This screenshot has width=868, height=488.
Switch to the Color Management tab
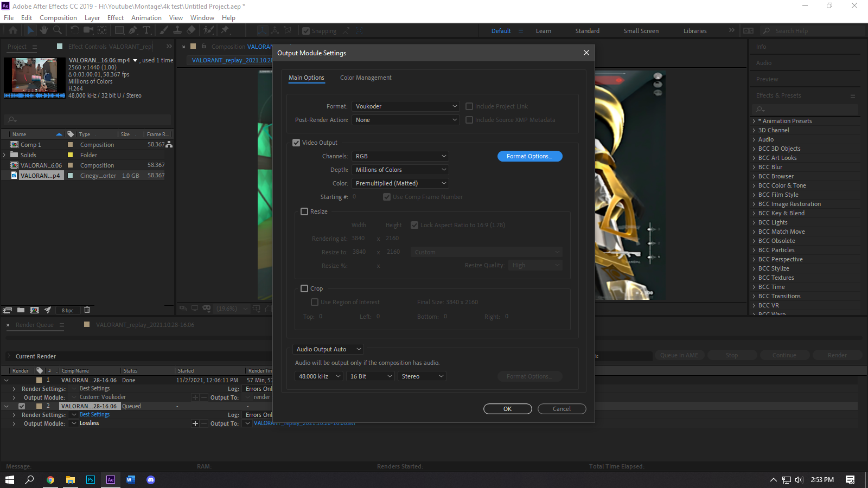366,78
